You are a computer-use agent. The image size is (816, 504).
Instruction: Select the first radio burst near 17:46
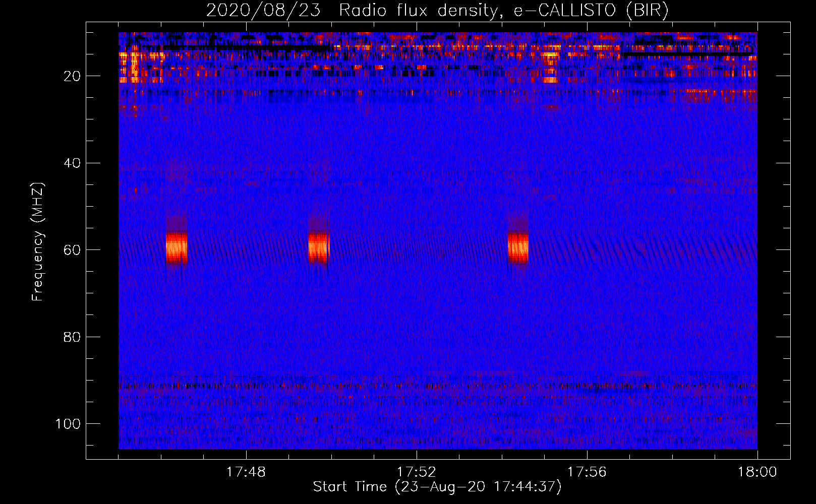coord(177,247)
